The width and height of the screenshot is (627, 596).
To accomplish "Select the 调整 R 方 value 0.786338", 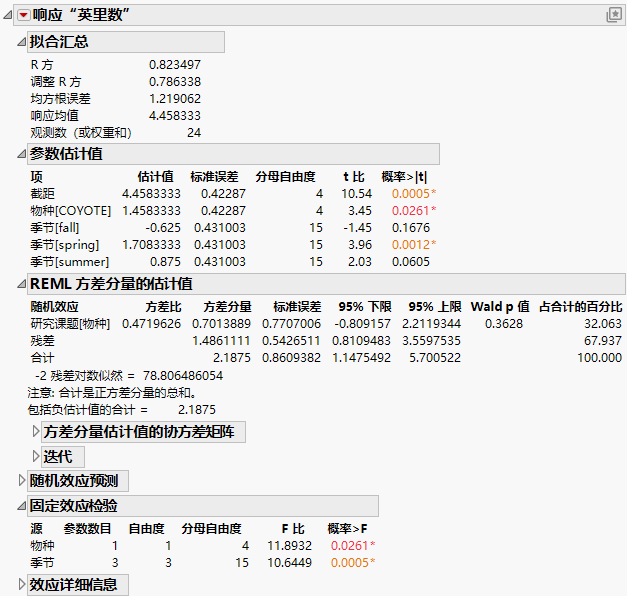I will [x=175, y=82].
